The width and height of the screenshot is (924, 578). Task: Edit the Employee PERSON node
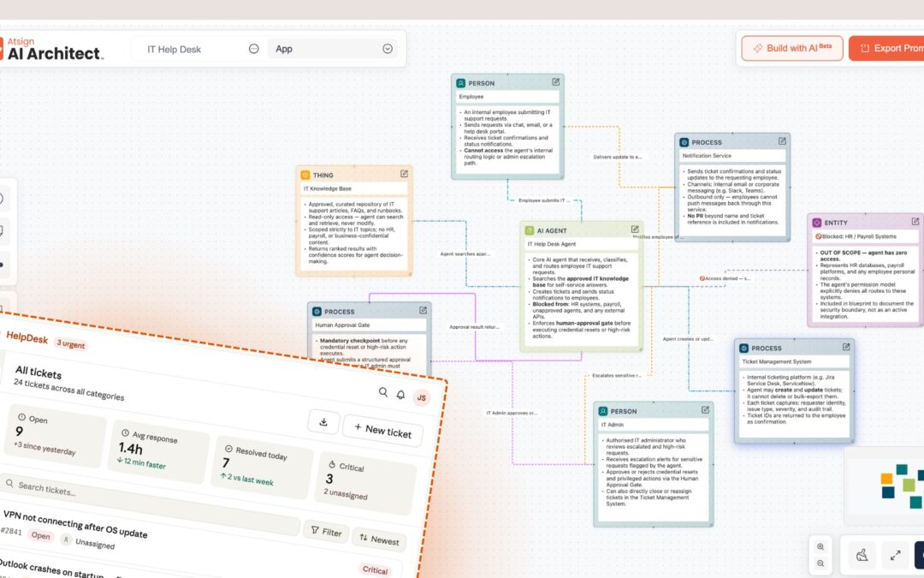click(x=555, y=82)
